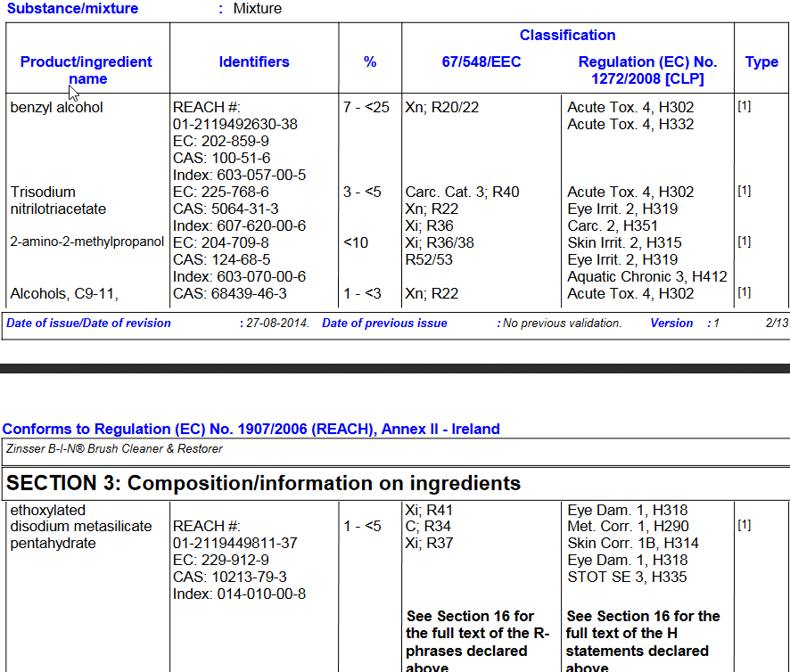Click the '67/548/EEC' classification subheader
This screenshot has height=672, width=790.
(481, 61)
